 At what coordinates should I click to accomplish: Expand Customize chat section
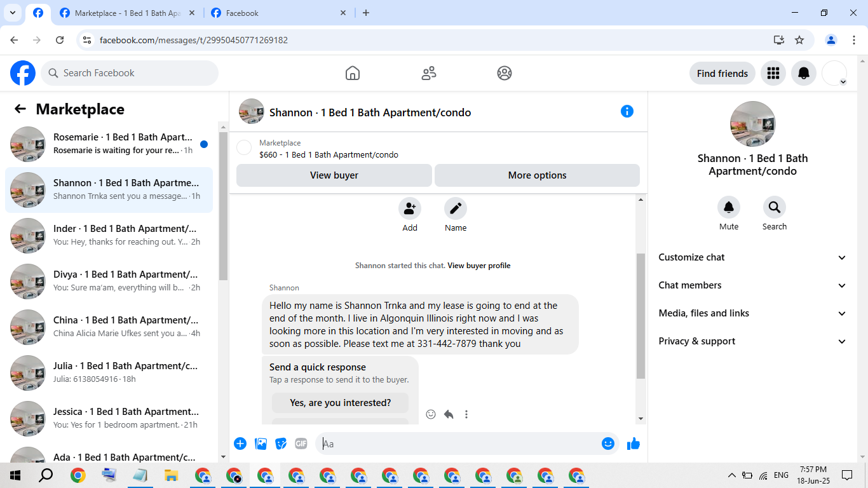[752, 257]
